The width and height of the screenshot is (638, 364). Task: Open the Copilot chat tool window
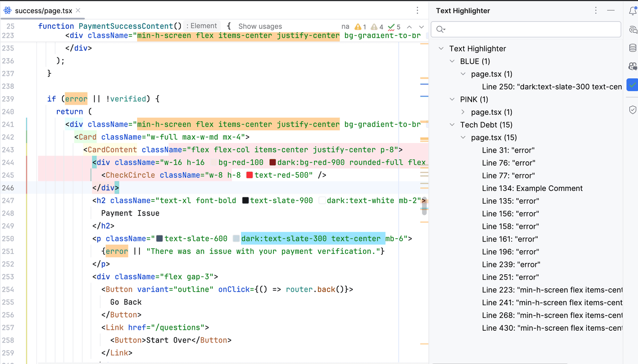[x=633, y=67]
